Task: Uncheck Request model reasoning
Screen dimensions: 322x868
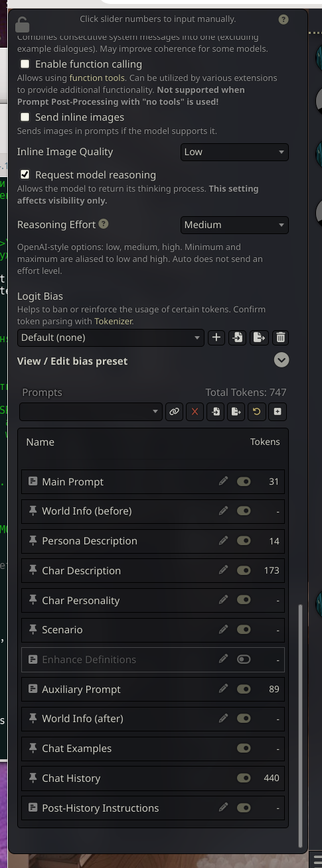Action: (25, 175)
